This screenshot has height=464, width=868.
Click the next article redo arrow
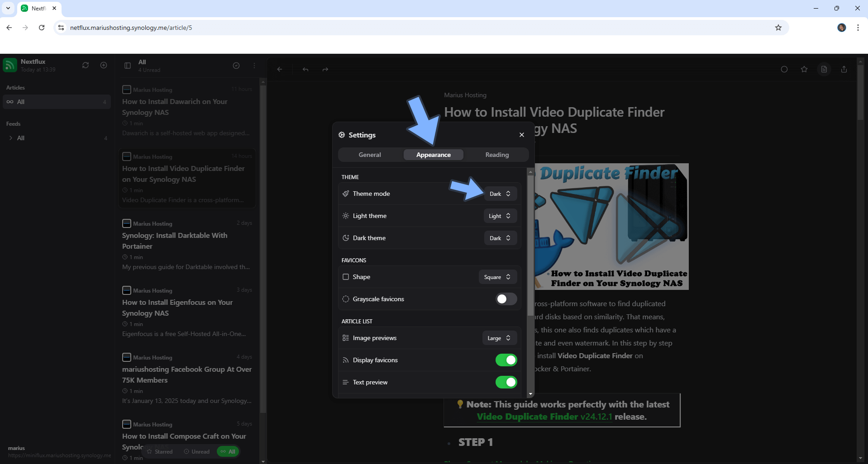coord(325,69)
